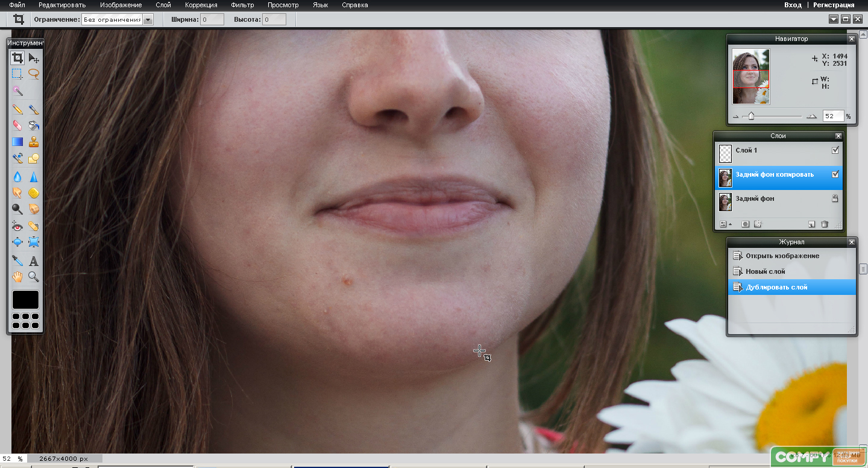Screen dimensions: 868x468
Task: Toggle visibility checkbox of Слой 1
Action: click(835, 150)
